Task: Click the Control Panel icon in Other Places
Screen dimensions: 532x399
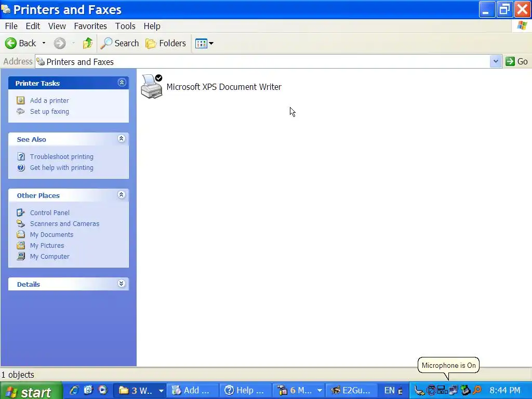Action: tap(21, 212)
